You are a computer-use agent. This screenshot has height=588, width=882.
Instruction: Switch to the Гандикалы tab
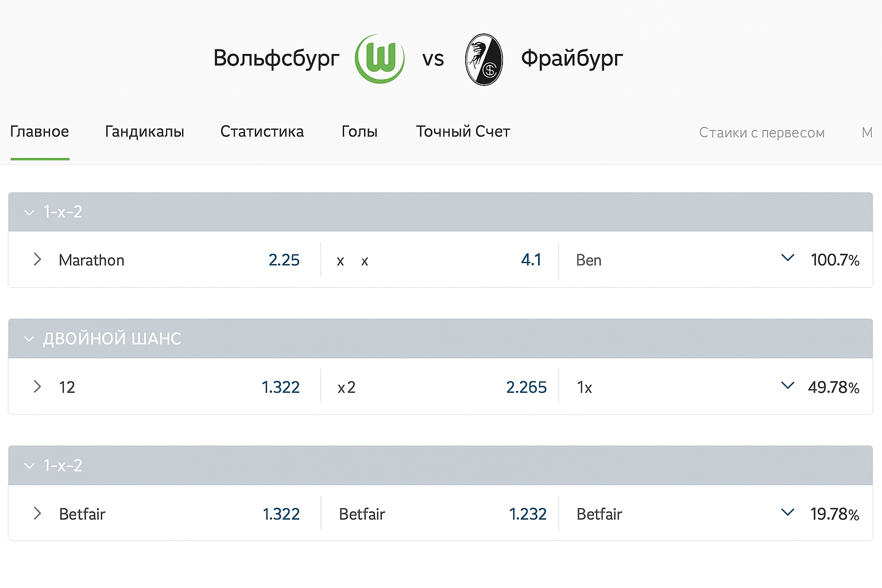tap(145, 132)
